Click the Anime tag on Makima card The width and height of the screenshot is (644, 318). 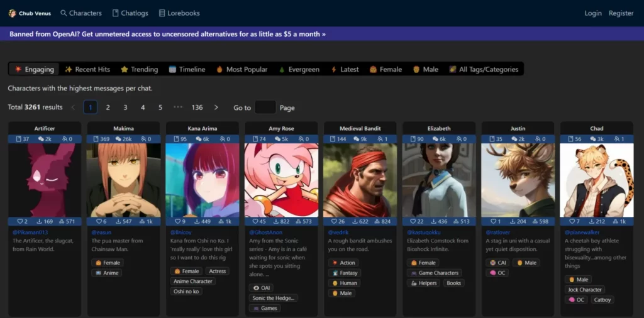107,273
